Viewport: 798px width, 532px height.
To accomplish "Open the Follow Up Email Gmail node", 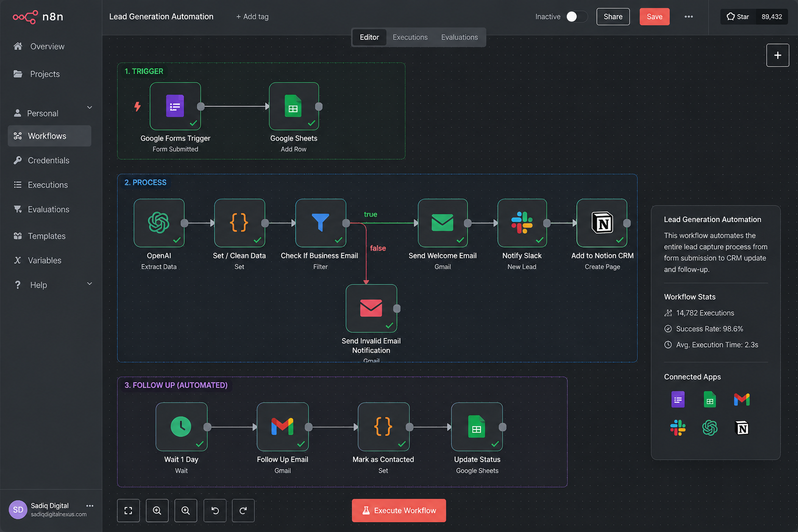I will click(x=283, y=427).
